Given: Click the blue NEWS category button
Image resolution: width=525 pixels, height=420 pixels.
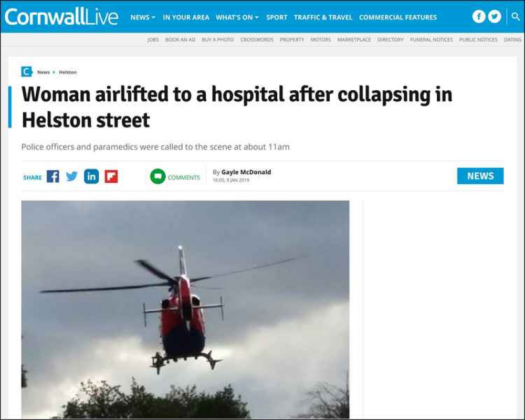Looking at the screenshot, I should point(480,176).
